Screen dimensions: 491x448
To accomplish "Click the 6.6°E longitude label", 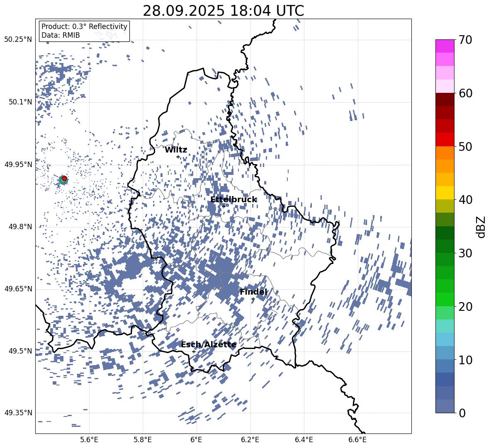I will click(357, 440).
